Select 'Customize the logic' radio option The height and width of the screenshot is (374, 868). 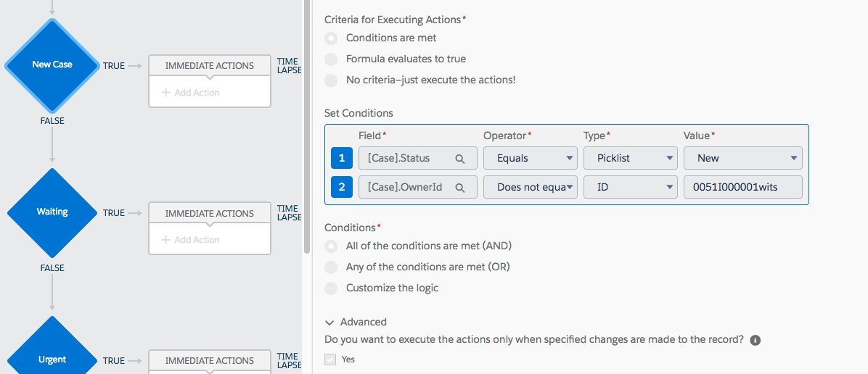pos(331,288)
